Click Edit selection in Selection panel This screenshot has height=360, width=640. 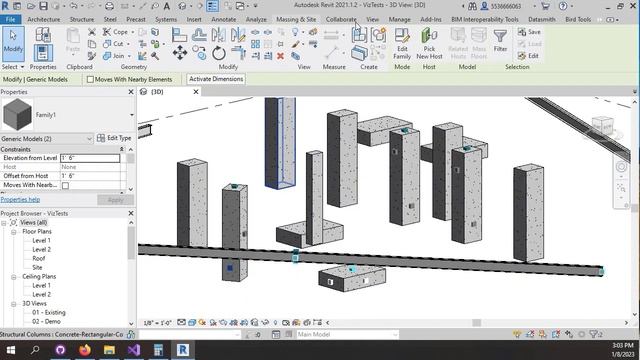pos(528,56)
